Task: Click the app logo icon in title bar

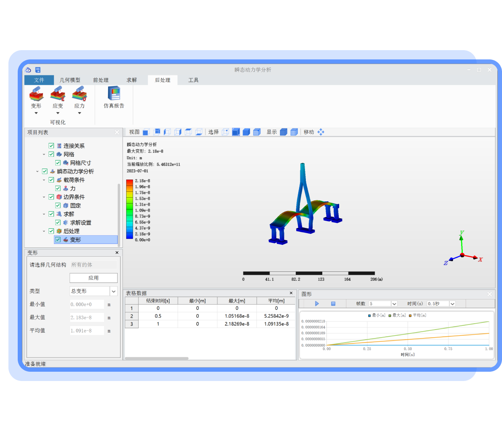Action: point(28,70)
